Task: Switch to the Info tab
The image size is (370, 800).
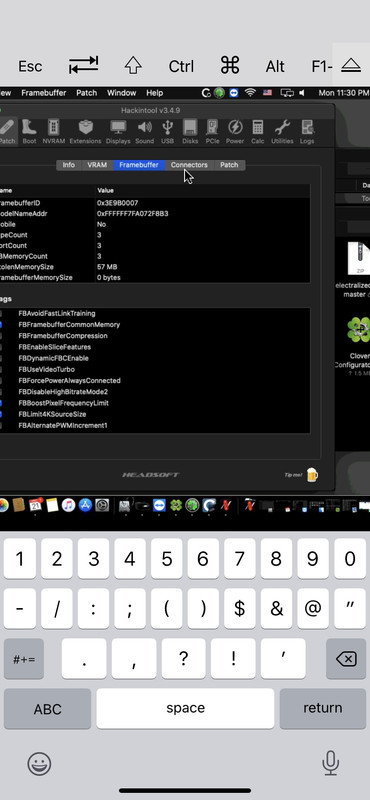Action: tap(68, 165)
